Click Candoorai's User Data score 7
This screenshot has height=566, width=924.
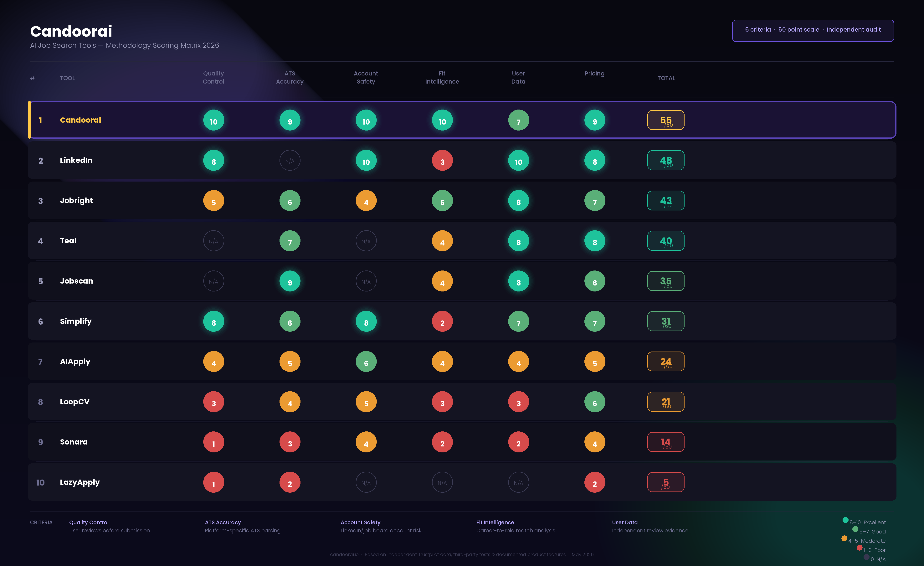[x=518, y=120]
